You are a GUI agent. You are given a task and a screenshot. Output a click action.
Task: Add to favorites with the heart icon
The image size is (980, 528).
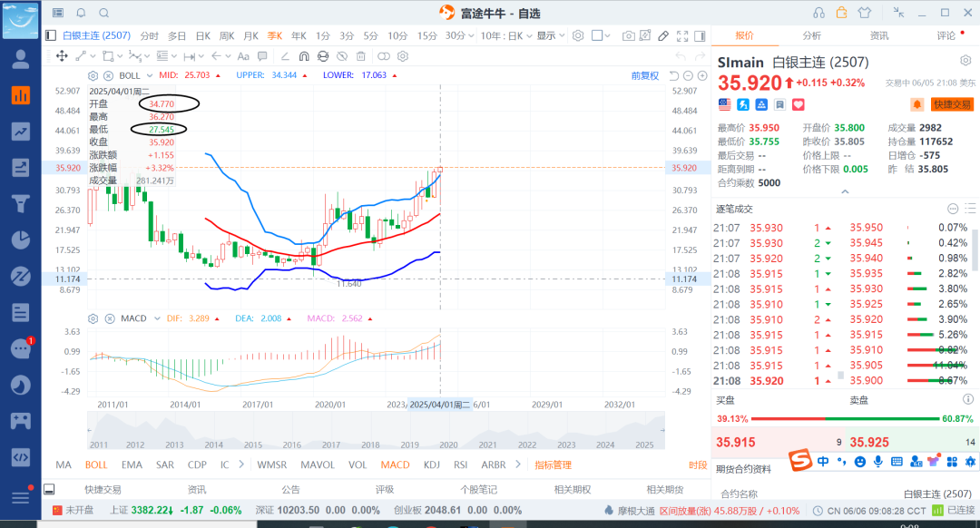[799, 105]
